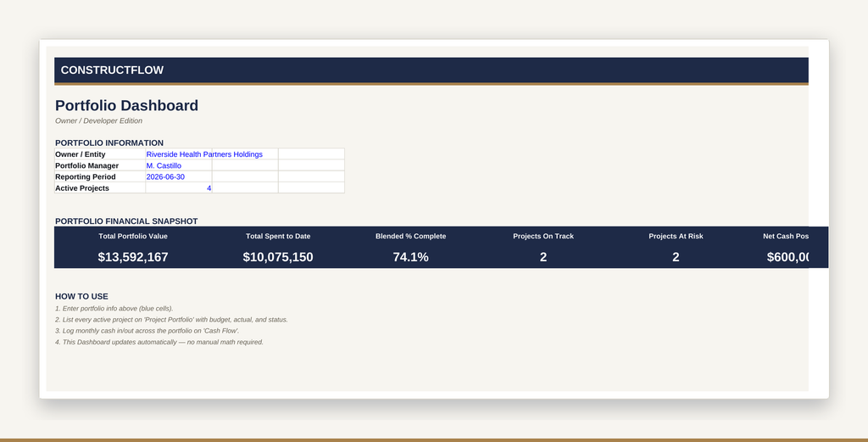Select the Portfolio Dashboard heading

point(127,106)
